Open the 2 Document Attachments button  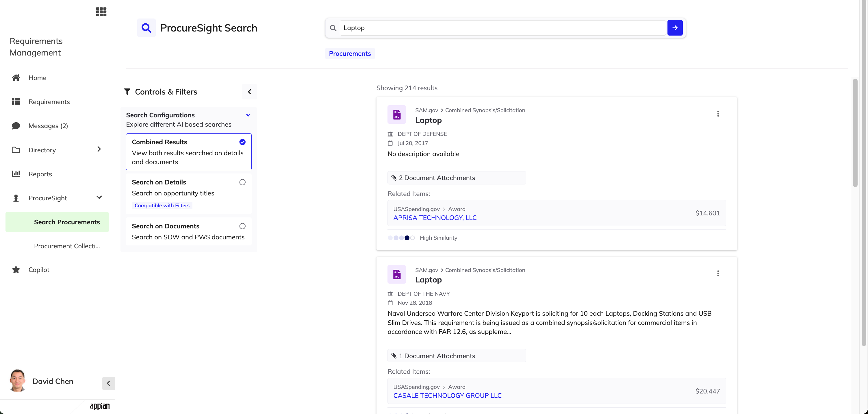(x=457, y=178)
